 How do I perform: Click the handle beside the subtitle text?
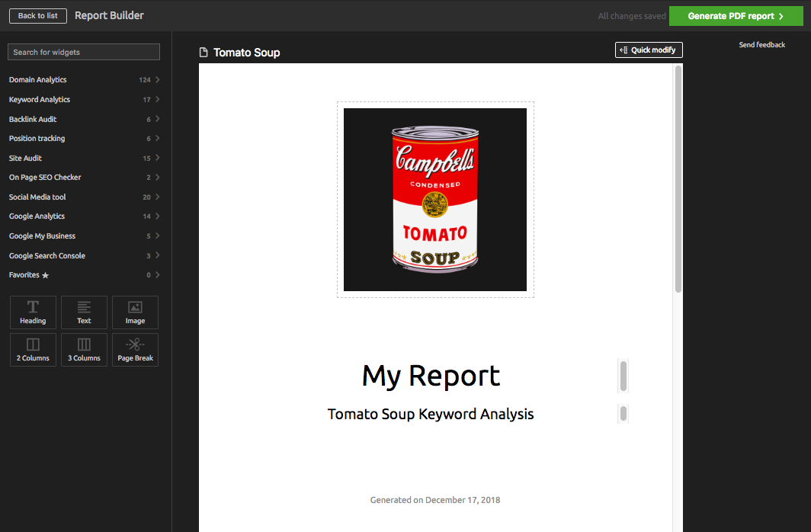pyautogui.click(x=623, y=414)
